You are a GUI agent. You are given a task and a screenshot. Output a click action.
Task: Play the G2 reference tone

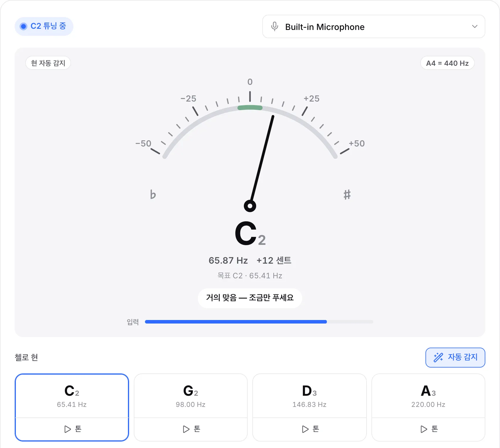click(191, 429)
